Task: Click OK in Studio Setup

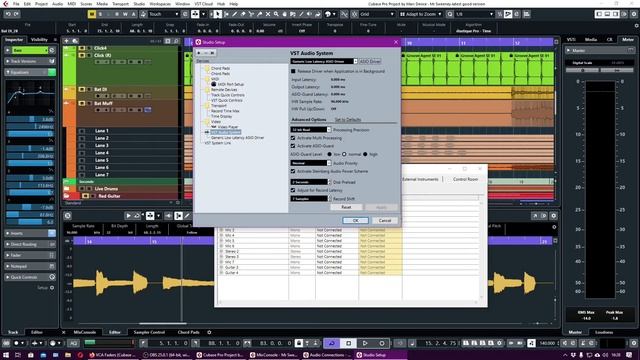Action: coord(356,220)
